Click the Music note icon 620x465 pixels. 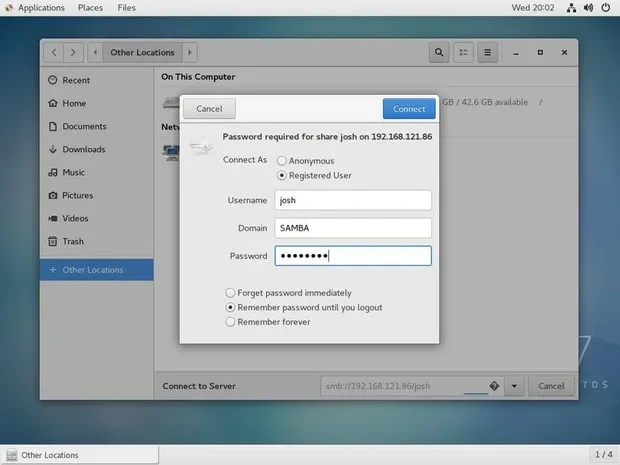[x=53, y=172]
